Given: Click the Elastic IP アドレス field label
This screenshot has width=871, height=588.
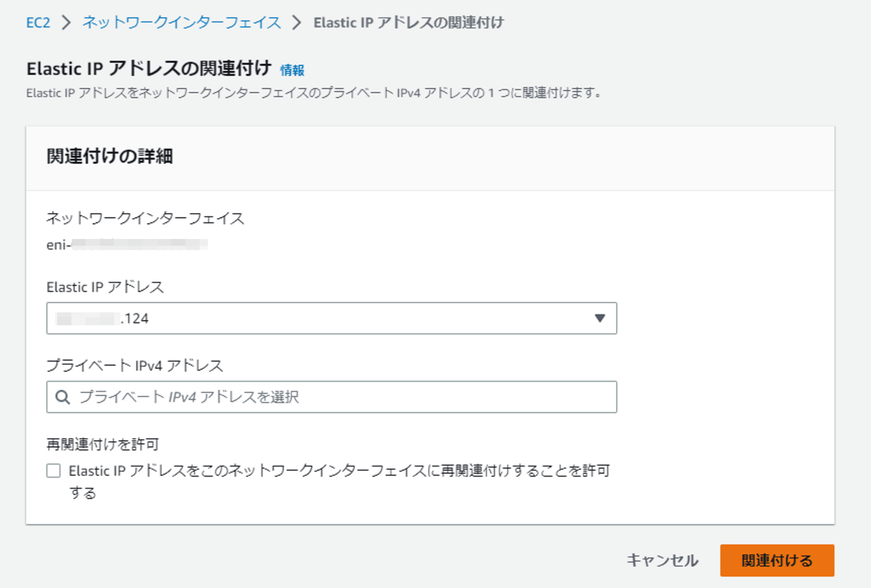Looking at the screenshot, I should click(x=105, y=287).
